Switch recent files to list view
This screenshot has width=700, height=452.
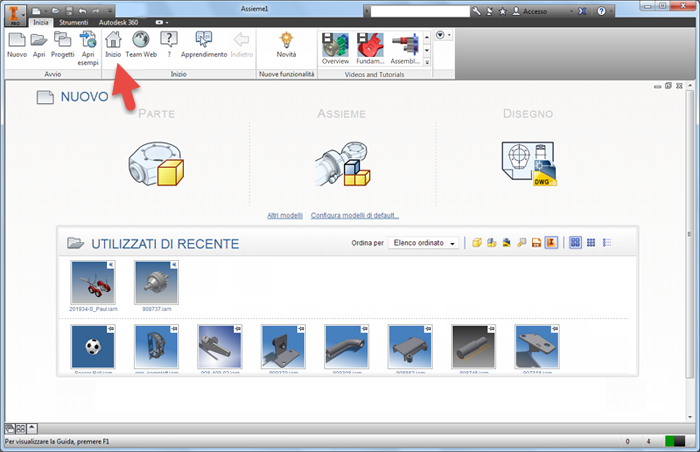click(607, 243)
